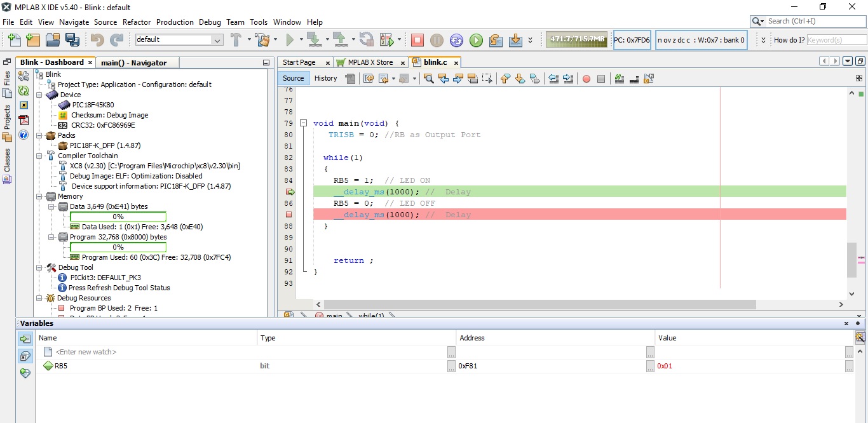The width and height of the screenshot is (868, 423).
Task: Toggle bookmark in editor toolbar
Action: point(535,79)
